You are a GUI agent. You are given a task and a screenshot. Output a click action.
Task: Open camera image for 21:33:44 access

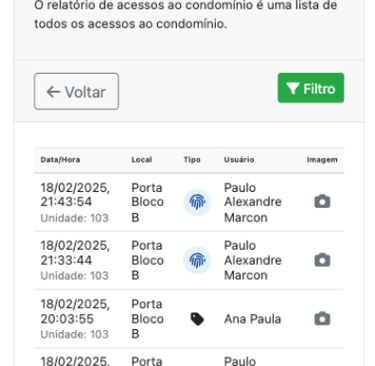[322, 260]
